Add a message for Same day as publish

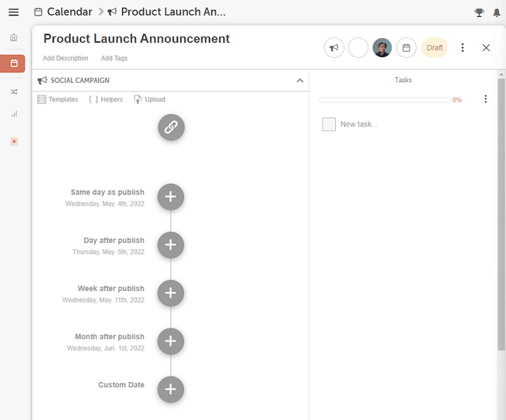pos(171,197)
